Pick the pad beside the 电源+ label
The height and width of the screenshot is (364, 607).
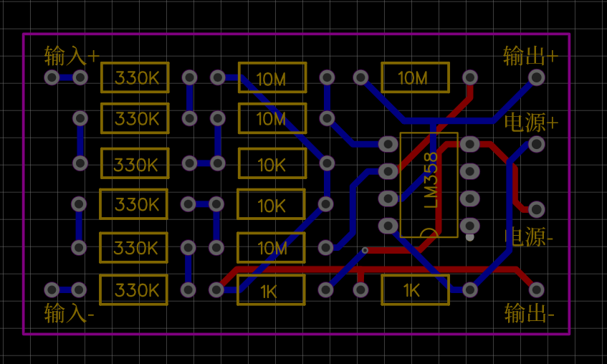[x=537, y=145]
